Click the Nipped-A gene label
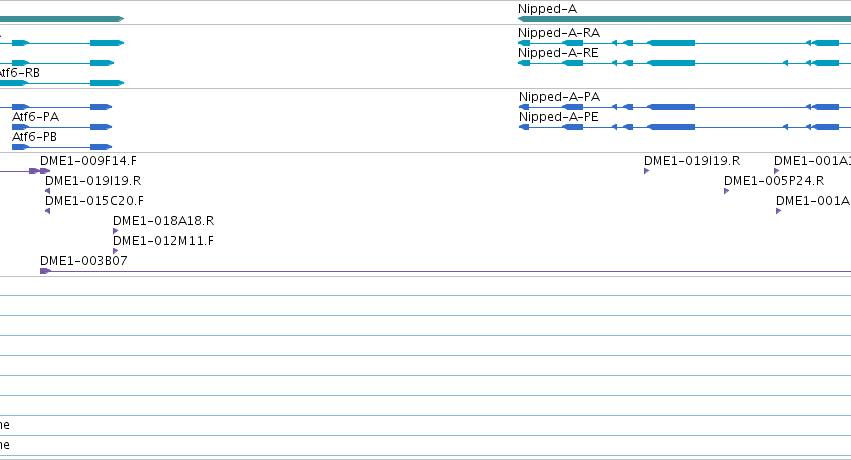The height and width of the screenshot is (460, 851). click(547, 9)
